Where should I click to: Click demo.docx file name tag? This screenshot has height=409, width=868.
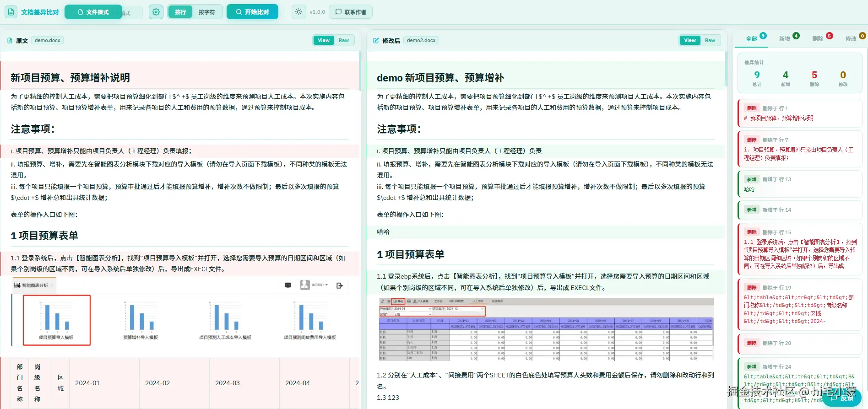click(x=48, y=40)
